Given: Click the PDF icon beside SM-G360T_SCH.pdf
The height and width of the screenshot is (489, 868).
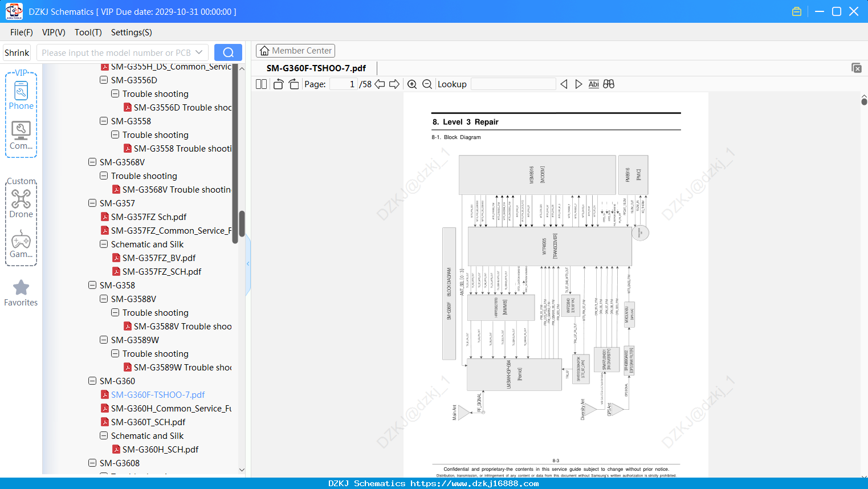Looking at the screenshot, I should [x=105, y=422].
